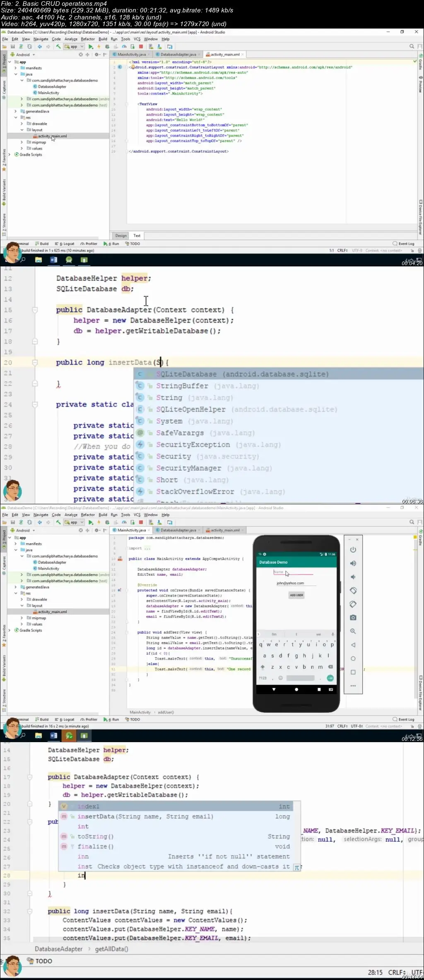Click the Run app icon in 00:04:20 frame toolbar
Image resolution: width=424 pixels, height=980 pixels.
click(90, 47)
